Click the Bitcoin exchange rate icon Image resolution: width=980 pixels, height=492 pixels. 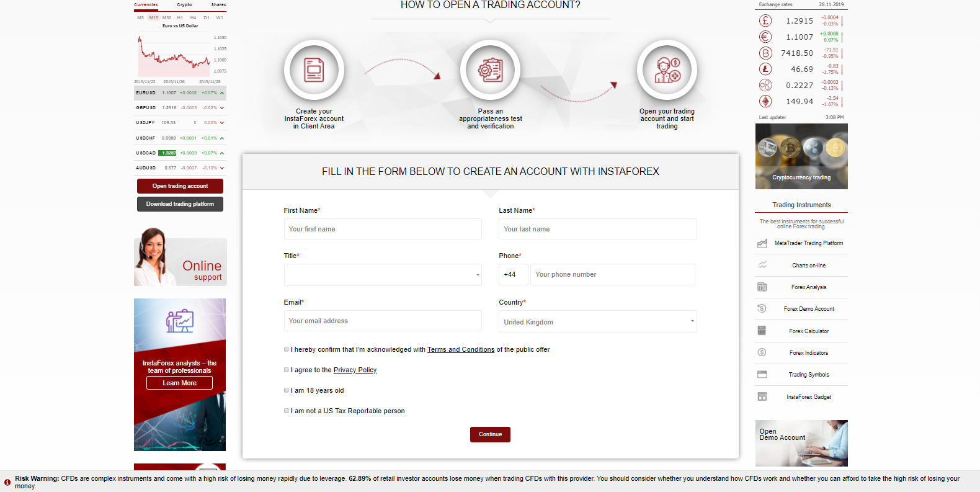coord(765,53)
